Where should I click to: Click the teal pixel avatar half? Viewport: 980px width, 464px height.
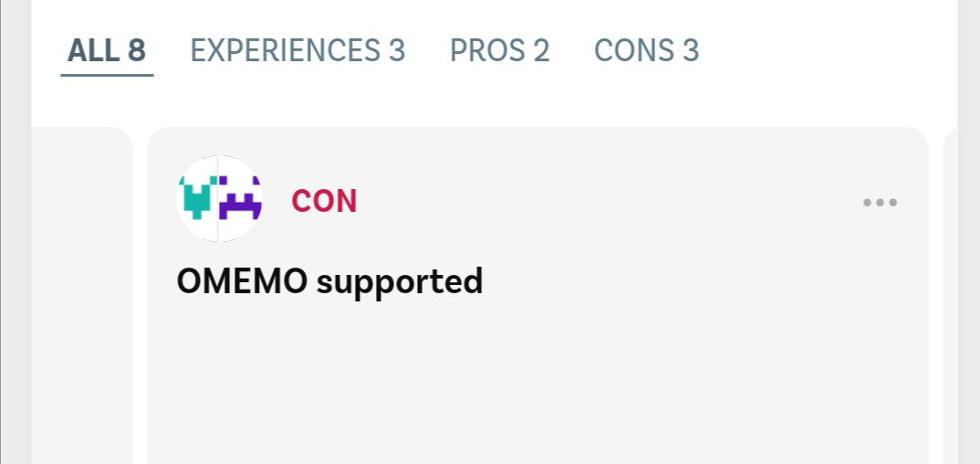point(198,198)
